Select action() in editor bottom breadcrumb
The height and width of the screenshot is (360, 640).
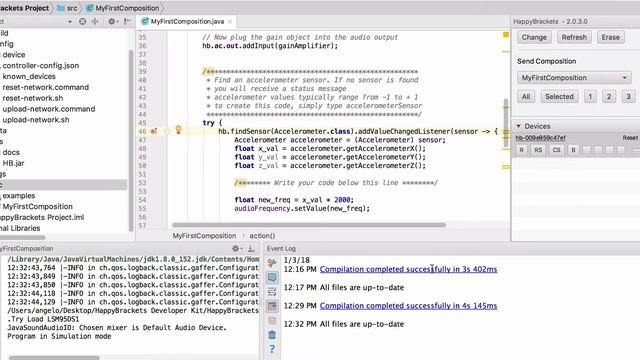(x=262, y=236)
